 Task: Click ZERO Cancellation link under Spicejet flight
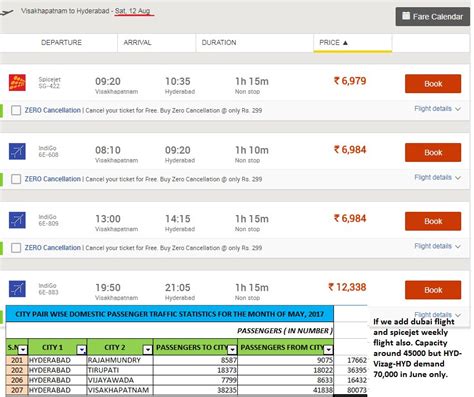(x=53, y=110)
